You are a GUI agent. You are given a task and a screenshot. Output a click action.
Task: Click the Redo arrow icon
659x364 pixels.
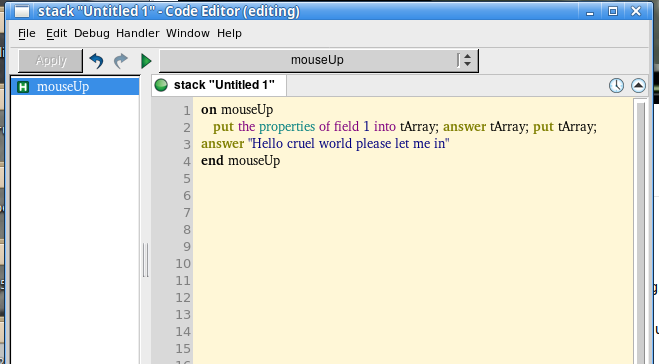[x=121, y=61]
